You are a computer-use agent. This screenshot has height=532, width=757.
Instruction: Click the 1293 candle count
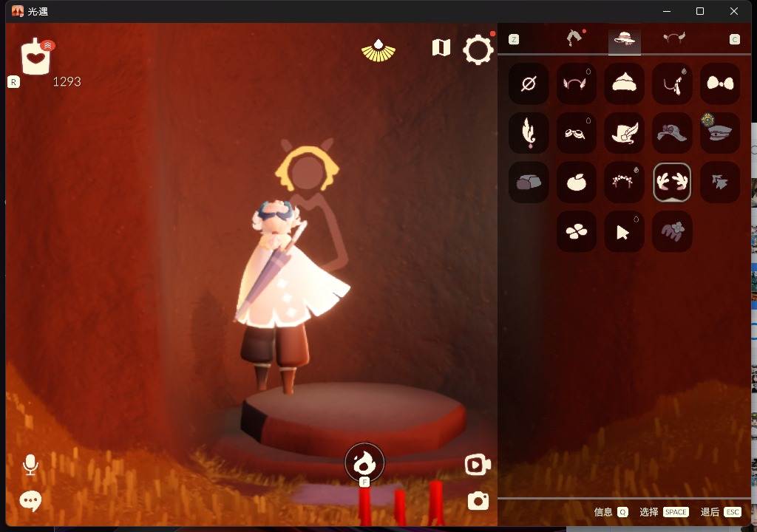pos(67,81)
